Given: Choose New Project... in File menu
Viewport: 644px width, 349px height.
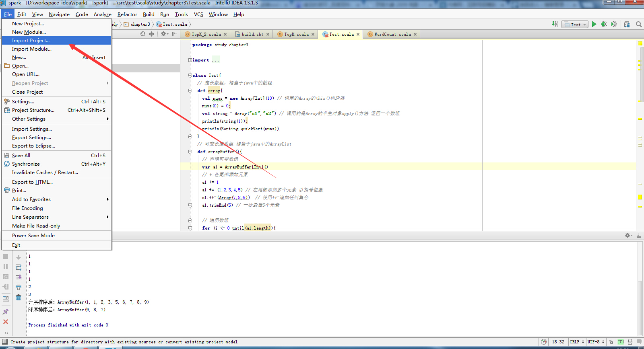Looking at the screenshot, I should [56, 24].
